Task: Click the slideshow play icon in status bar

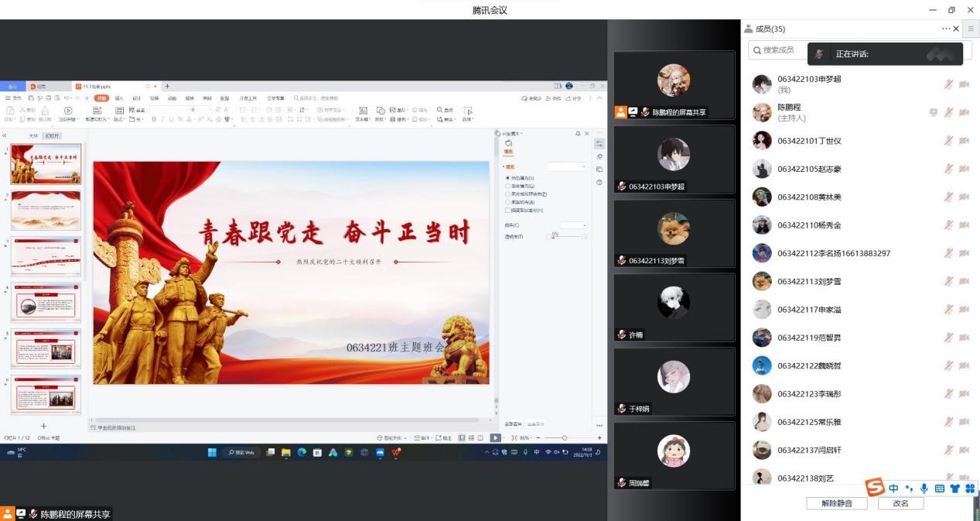Action: [x=495, y=438]
